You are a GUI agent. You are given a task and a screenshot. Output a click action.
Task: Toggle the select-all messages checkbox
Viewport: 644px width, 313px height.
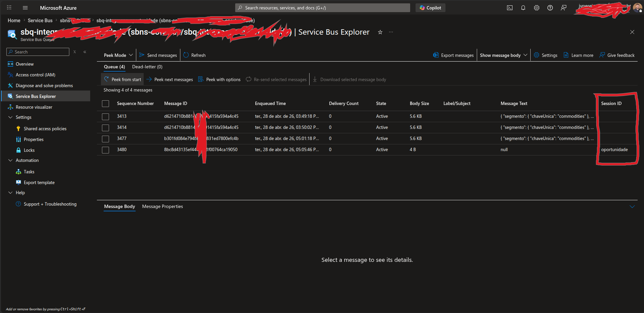point(106,104)
